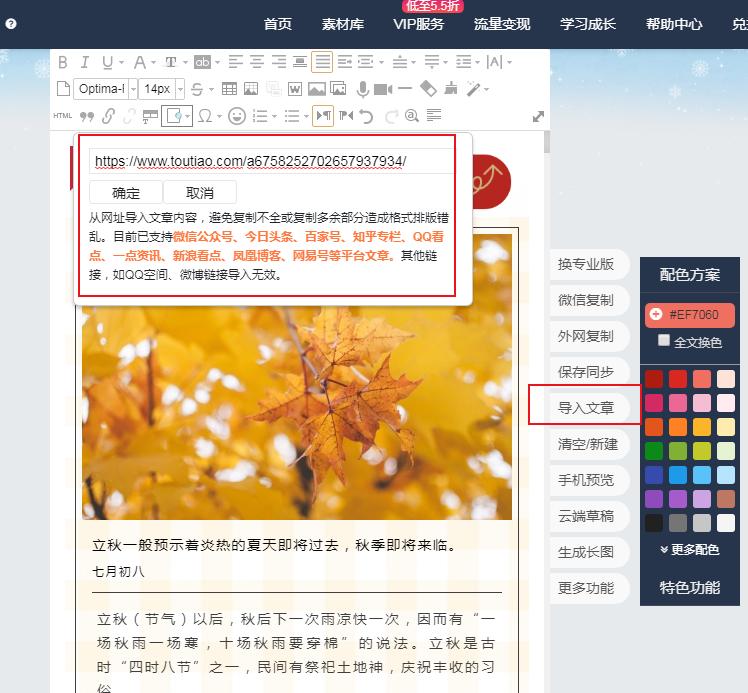
Task: Click the article URL input field
Action: [271, 161]
